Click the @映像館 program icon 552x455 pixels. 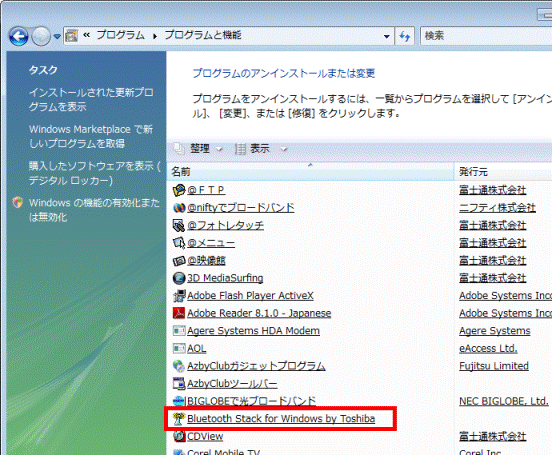(179, 261)
